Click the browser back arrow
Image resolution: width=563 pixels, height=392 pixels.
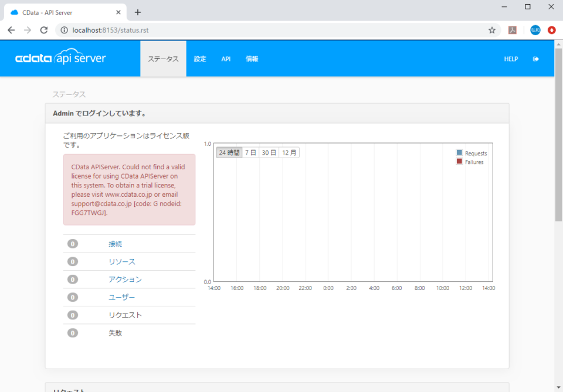(11, 30)
